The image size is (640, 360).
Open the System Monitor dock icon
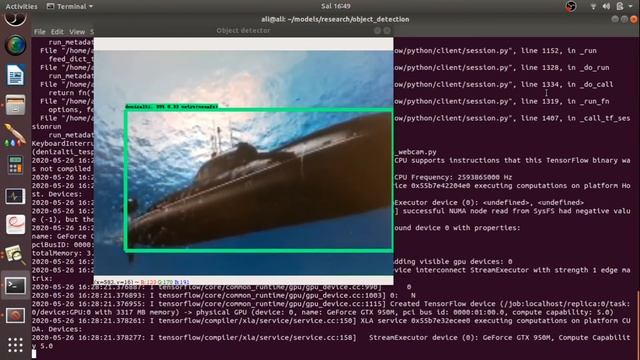coord(16,196)
